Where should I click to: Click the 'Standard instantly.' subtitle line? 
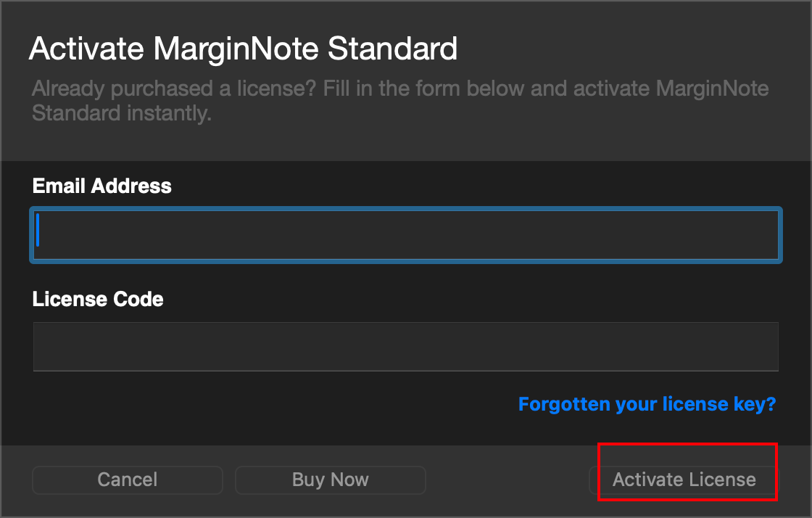tap(122, 114)
